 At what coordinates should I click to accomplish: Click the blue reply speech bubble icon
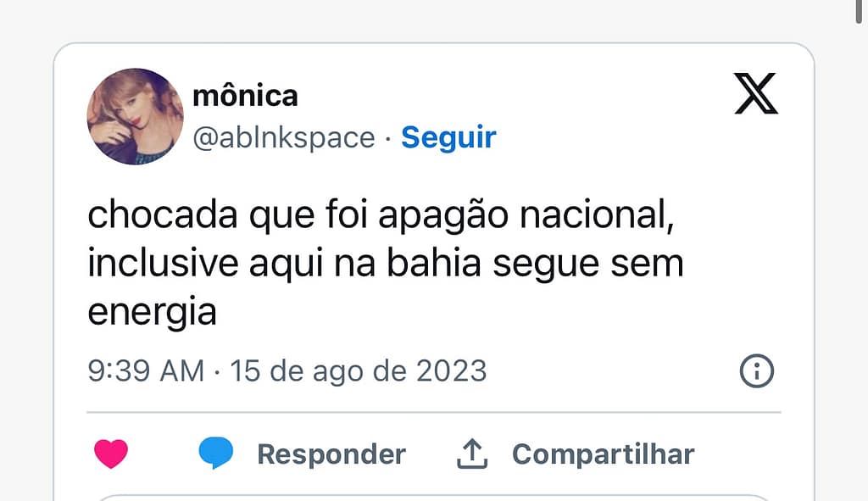click(215, 454)
